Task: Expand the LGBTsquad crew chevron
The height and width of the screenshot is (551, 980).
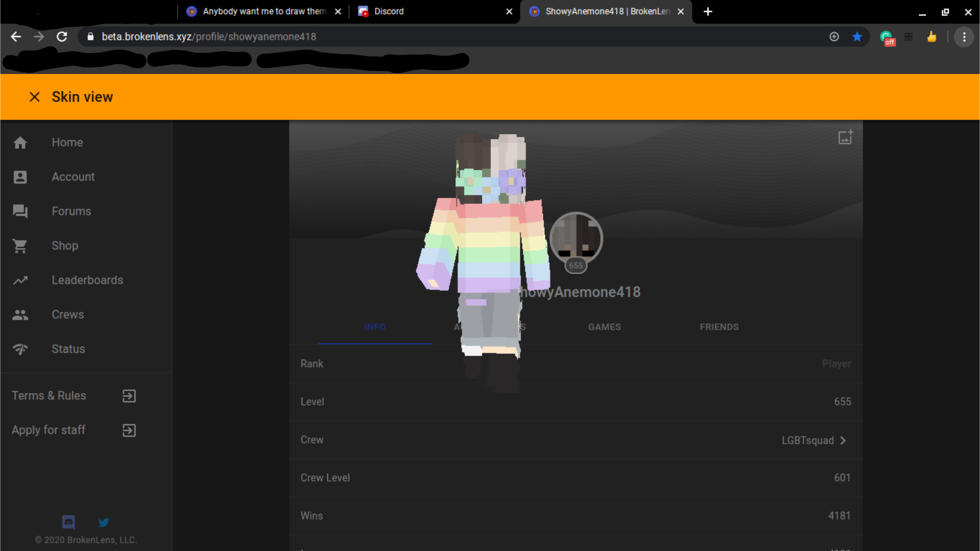Action: [x=843, y=440]
